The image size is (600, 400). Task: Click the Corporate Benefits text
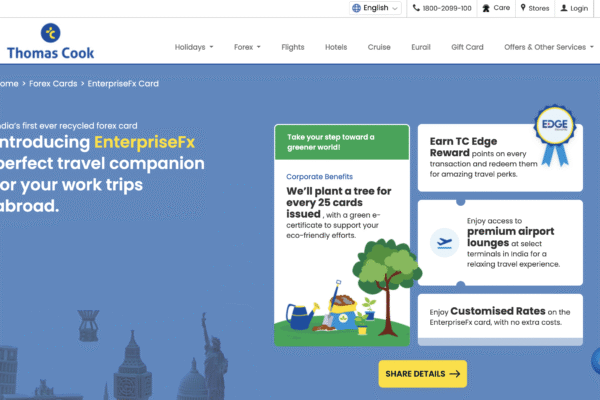tap(320, 176)
